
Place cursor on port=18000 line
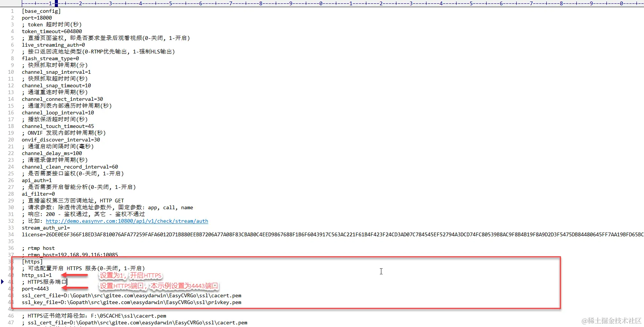click(37, 18)
